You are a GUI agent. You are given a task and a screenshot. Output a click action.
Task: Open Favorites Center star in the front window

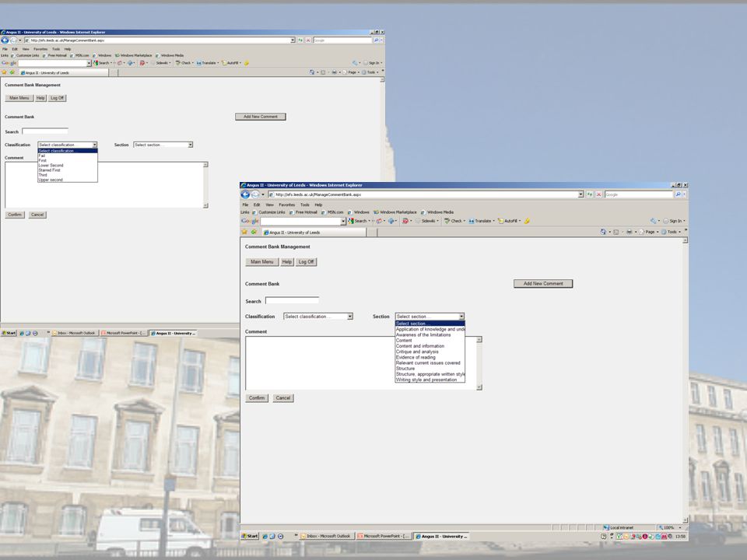(x=244, y=232)
